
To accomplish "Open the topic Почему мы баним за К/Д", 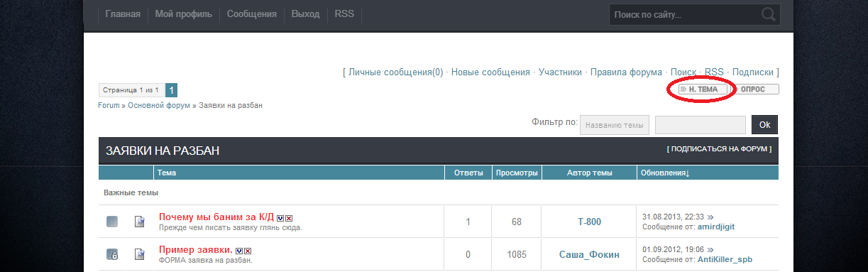I will tap(216, 217).
